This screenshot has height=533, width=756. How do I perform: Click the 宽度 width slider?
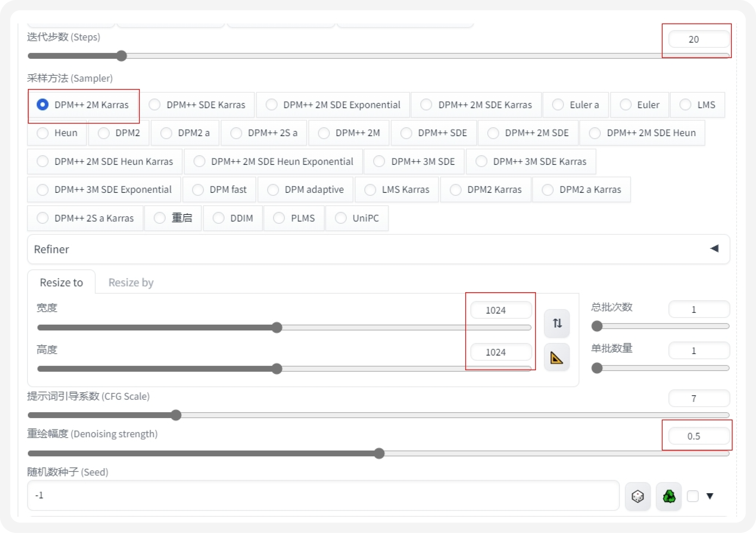pos(284,328)
